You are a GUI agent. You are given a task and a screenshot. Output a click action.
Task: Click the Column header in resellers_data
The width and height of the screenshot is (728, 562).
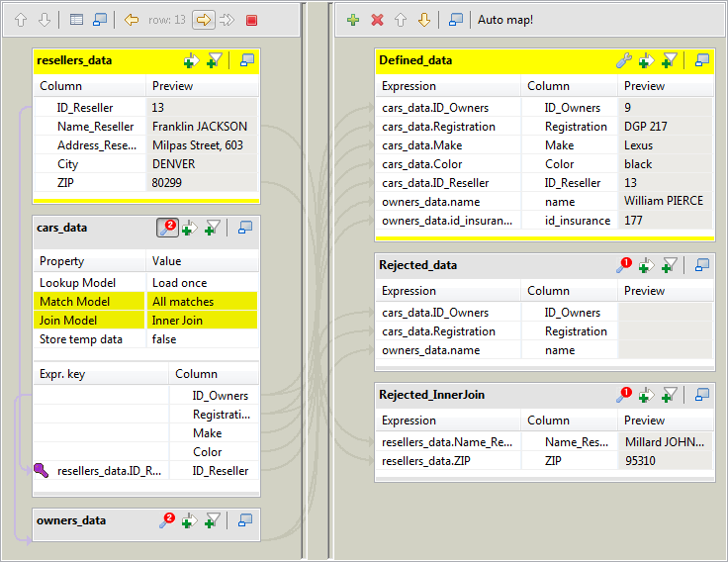click(91, 86)
